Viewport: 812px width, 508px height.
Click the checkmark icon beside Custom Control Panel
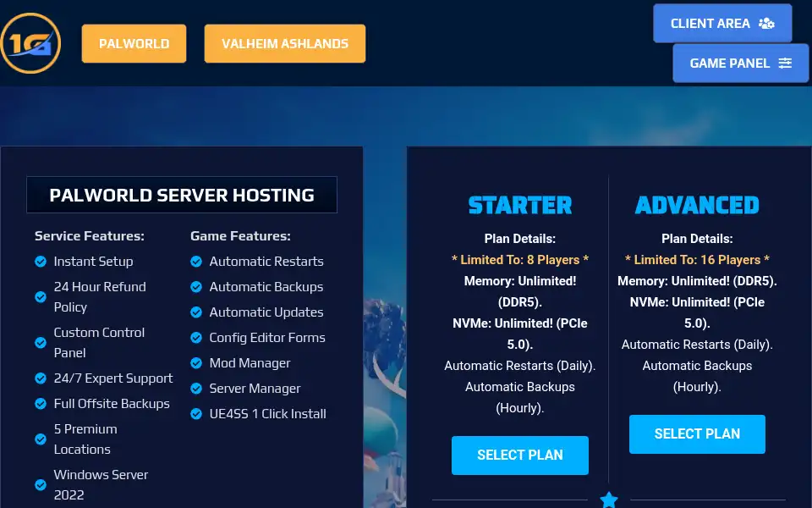tap(41, 343)
